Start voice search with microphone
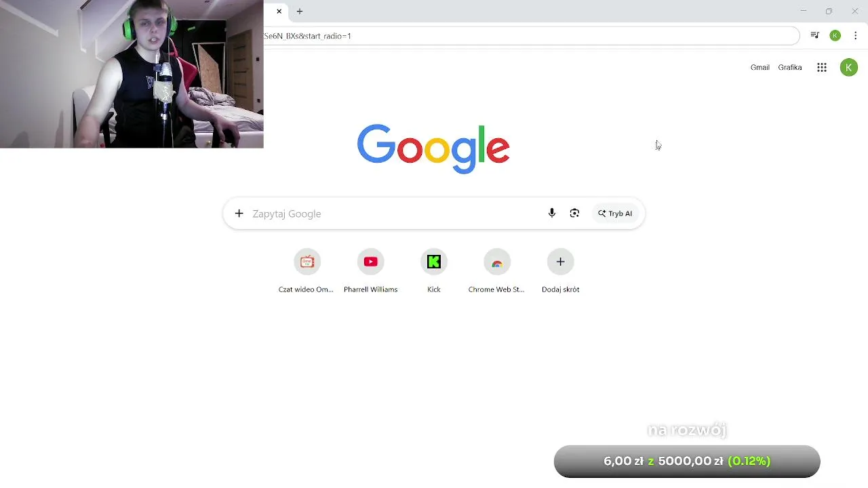The height and width of the screenshot is (488, 868). click(552, 213)
